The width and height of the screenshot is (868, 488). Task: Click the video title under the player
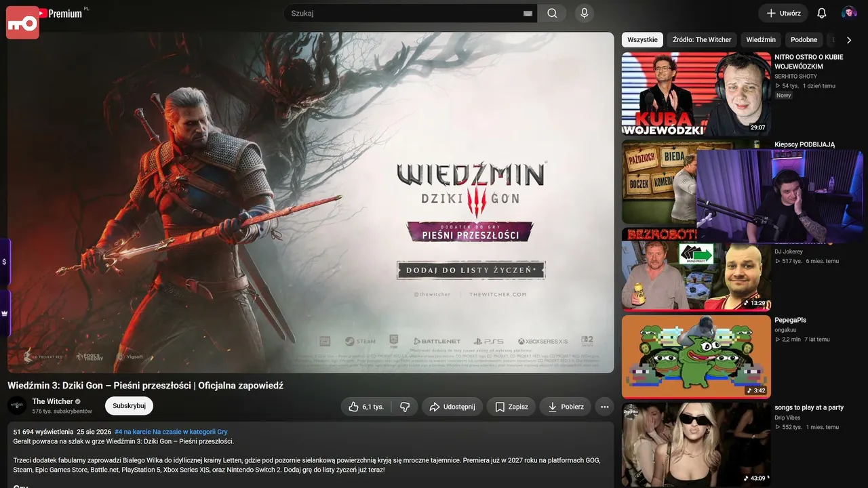pos(146,385)
